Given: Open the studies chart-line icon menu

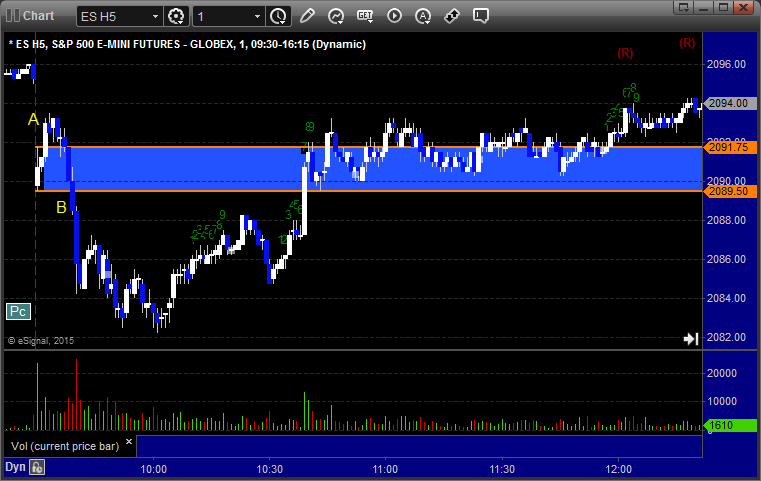Looking at the screenshot, I should (x=336, y=16).
